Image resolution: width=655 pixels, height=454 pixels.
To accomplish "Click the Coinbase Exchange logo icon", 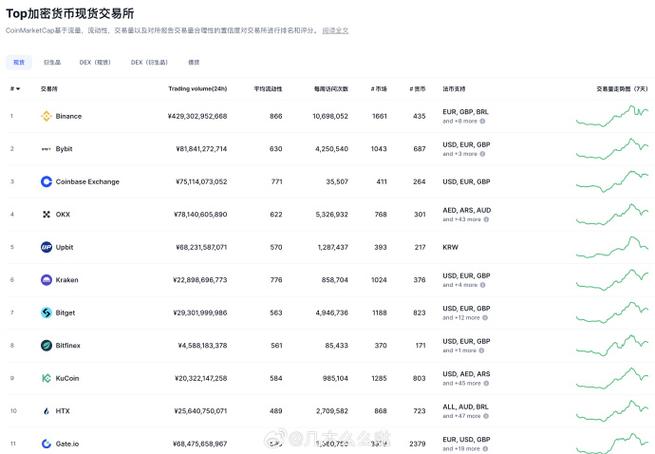I will point(46,182).
